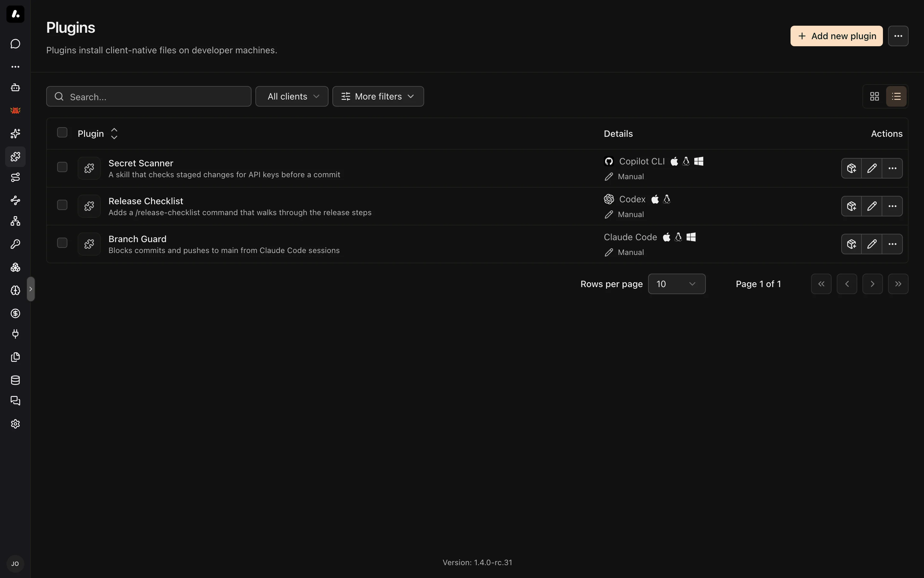
Task: Click the package icon for Release Checklist
Action: point(851,206)
